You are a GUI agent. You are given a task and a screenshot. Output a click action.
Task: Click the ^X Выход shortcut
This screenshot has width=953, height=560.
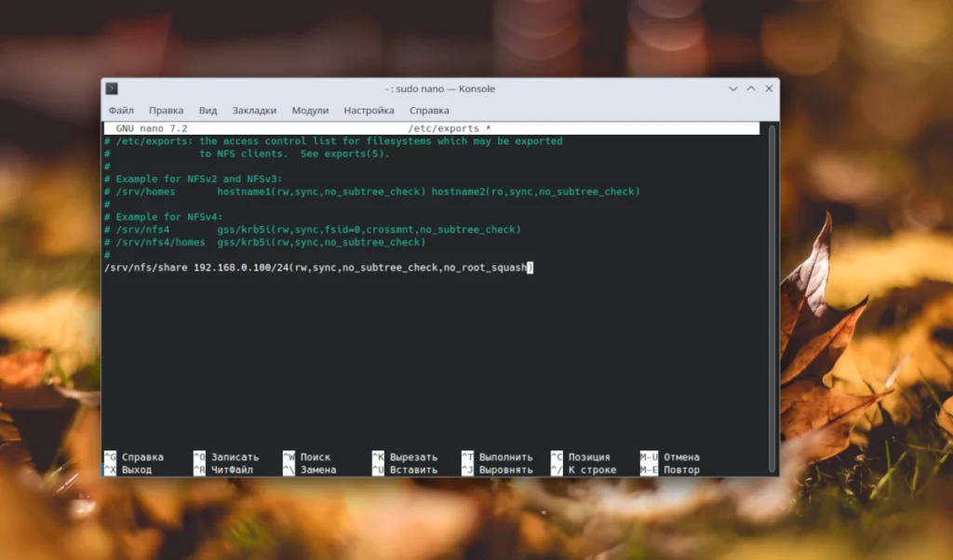128,470
